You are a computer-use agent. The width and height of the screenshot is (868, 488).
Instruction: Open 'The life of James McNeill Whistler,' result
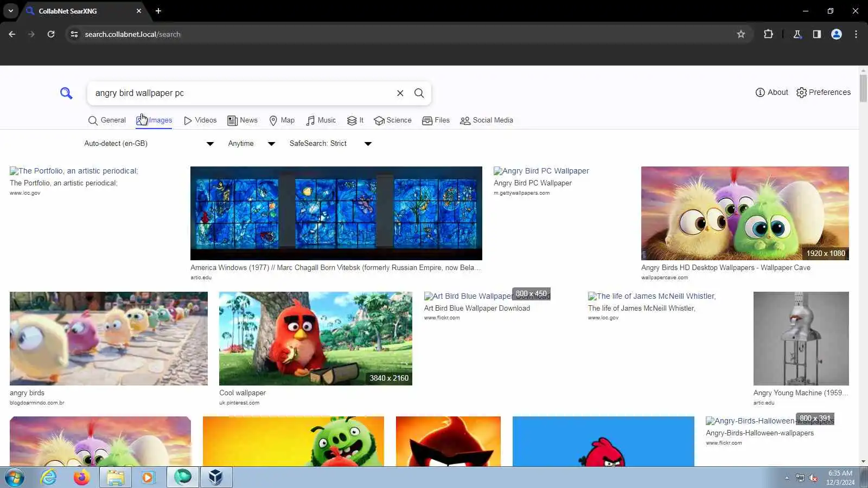(x=652, y=296)
